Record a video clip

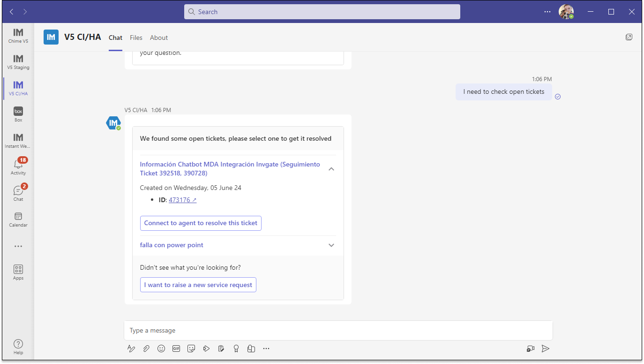click(x=531, y=349)
